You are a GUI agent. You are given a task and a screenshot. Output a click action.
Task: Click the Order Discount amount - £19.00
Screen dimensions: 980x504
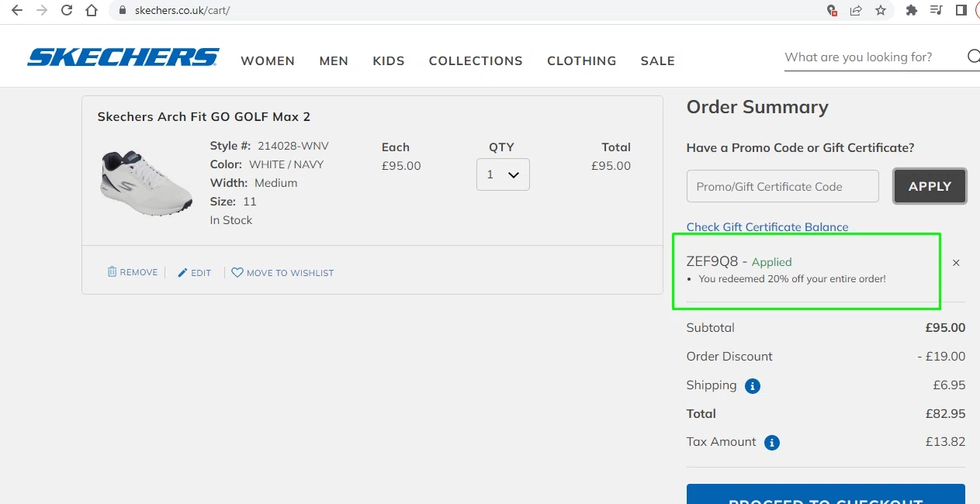pos(941,357)
